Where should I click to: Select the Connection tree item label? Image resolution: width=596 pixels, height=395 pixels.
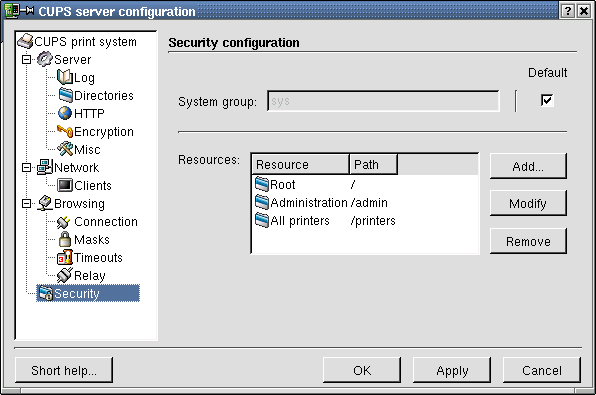coord(106,222)
